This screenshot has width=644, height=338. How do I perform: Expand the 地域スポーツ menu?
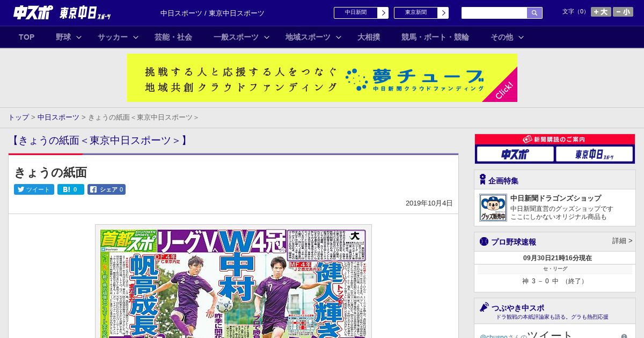pos(313,37)
